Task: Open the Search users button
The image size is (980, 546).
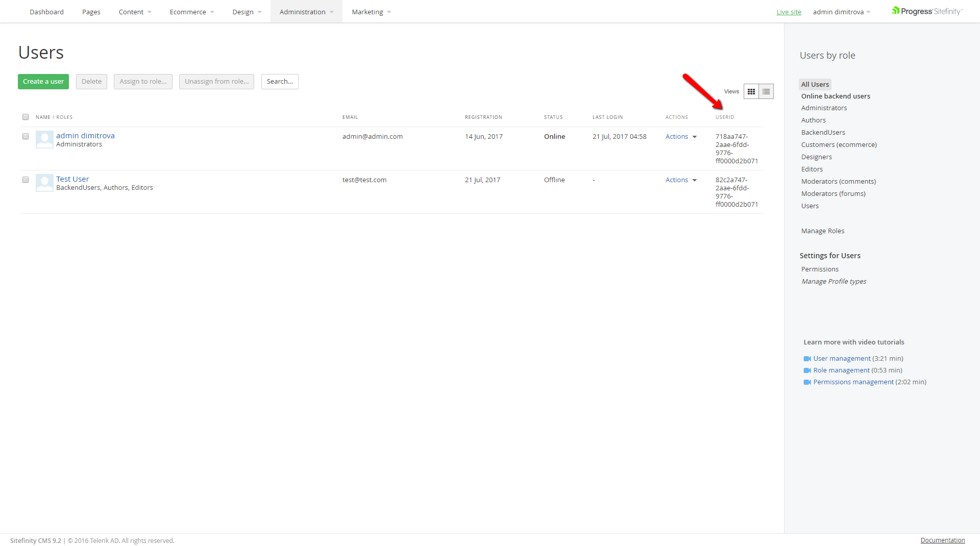Action: [x=280, y=82]
